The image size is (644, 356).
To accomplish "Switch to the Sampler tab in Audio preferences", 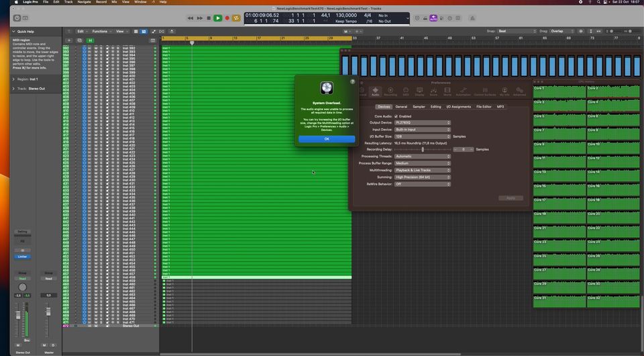I will [419, 107].
